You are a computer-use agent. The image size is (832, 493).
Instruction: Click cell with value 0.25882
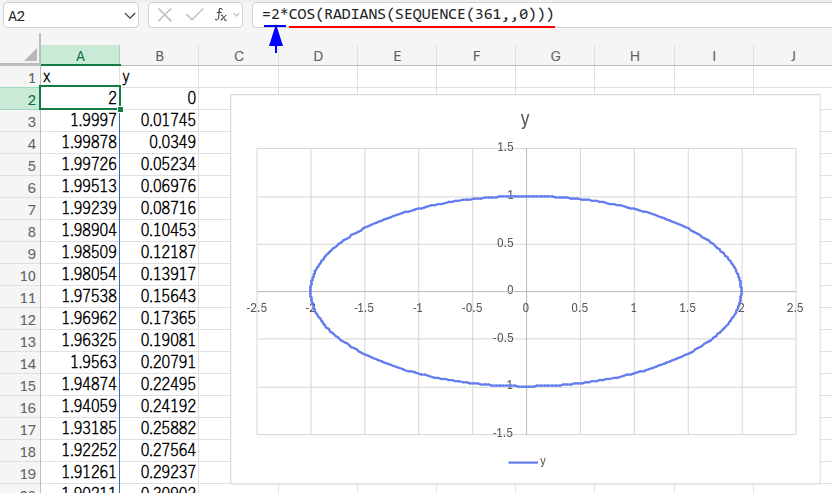coord(159,429)
